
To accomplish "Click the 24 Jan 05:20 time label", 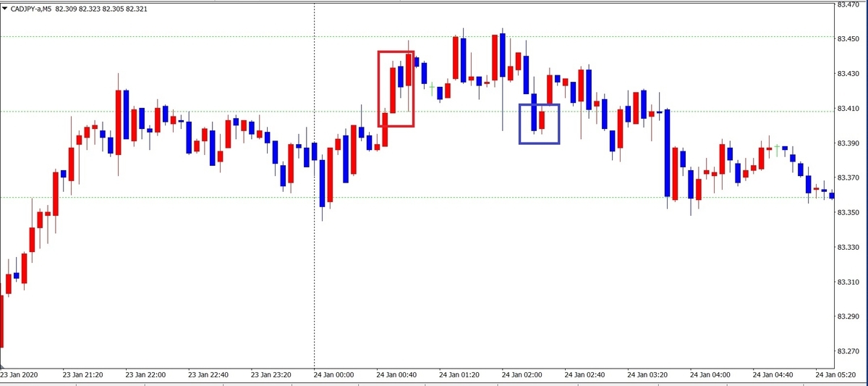I will tap(837, 376).
